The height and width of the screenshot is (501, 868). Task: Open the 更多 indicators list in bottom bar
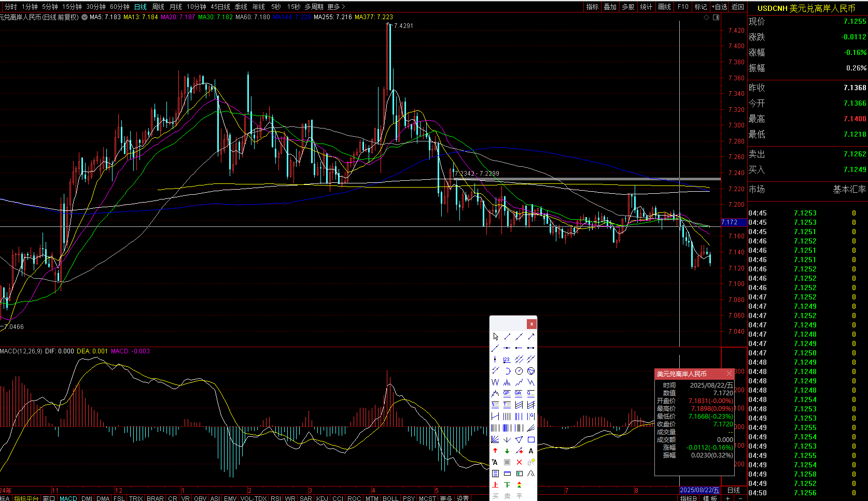(446, 498)
